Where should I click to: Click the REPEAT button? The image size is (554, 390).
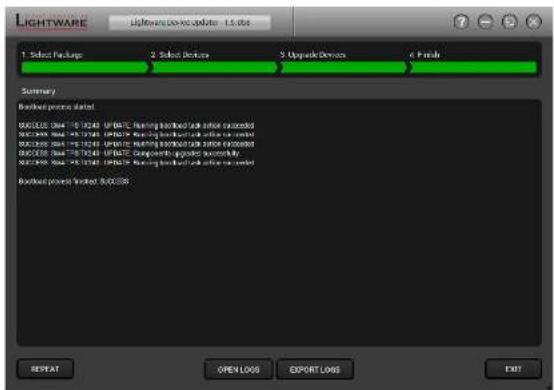tap(45, 369)
